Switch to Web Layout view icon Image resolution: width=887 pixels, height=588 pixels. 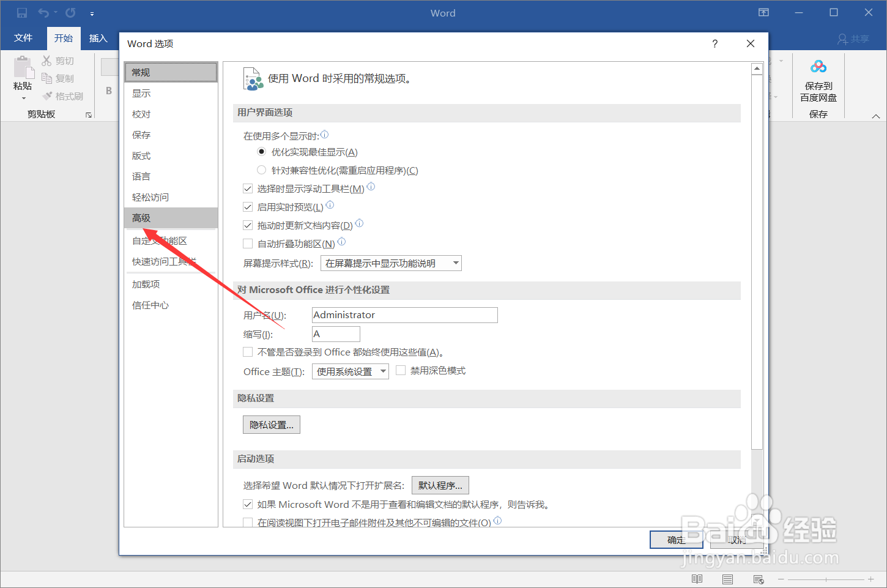(x=759, y=579)
